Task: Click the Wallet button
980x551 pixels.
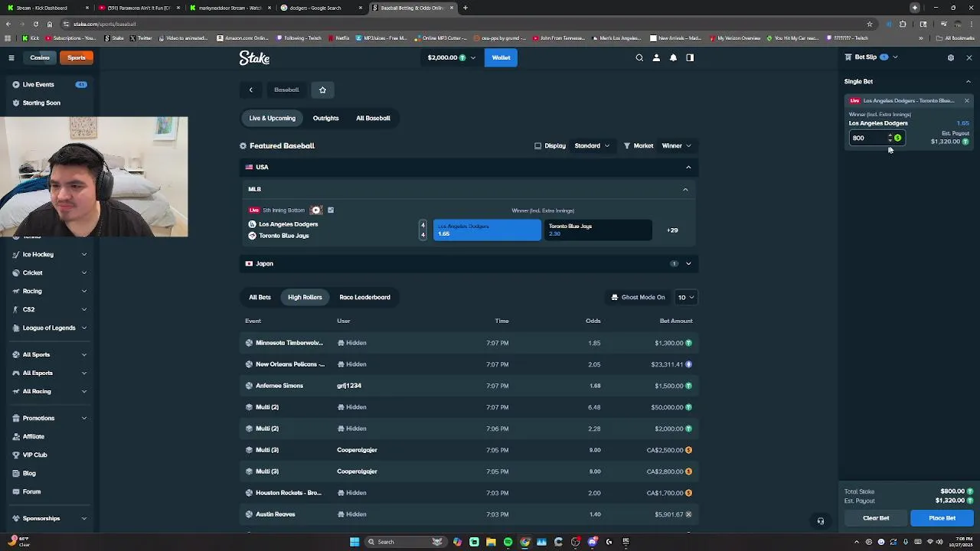Action: (x=501, y=57)
